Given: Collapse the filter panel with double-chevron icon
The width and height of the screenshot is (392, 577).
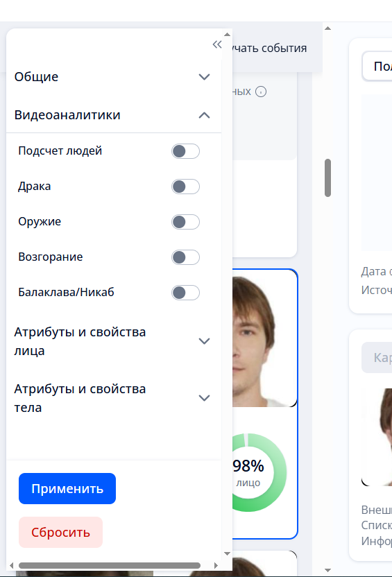Looking at the screenshot, I should (217, 44).
